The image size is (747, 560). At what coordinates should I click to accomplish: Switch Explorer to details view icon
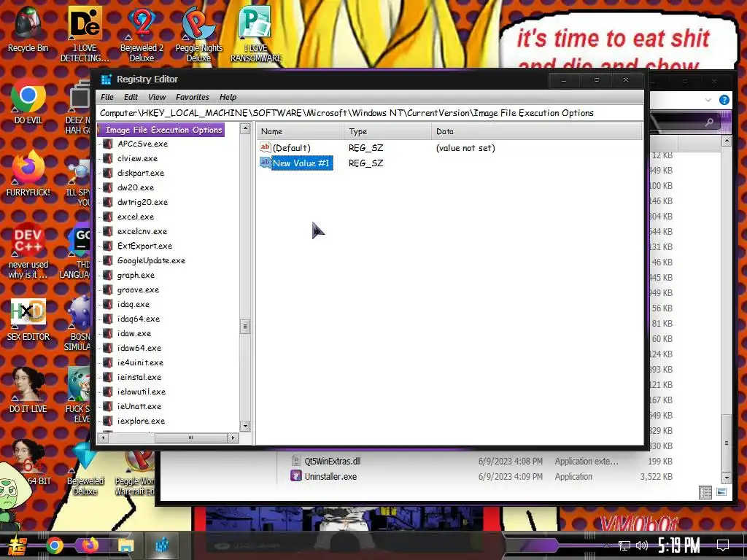pos(705,492)
